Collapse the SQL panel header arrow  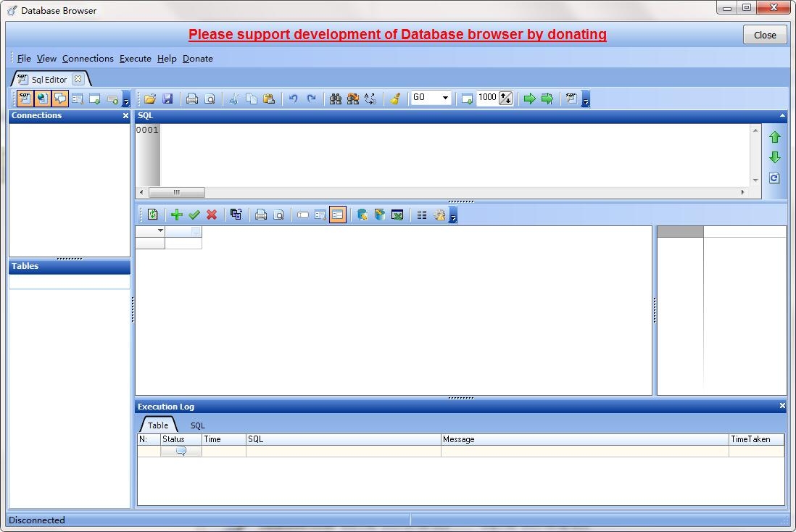(782, 116)
